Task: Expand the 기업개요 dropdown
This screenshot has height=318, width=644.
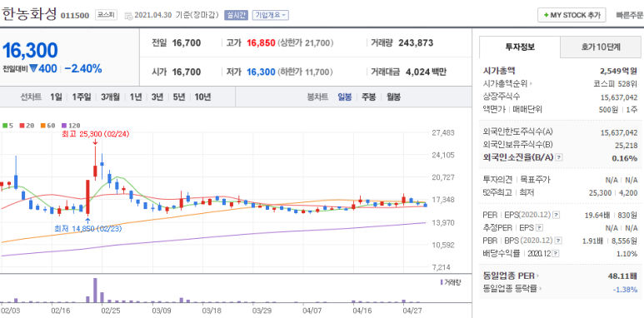Action: tap(271, 15)
